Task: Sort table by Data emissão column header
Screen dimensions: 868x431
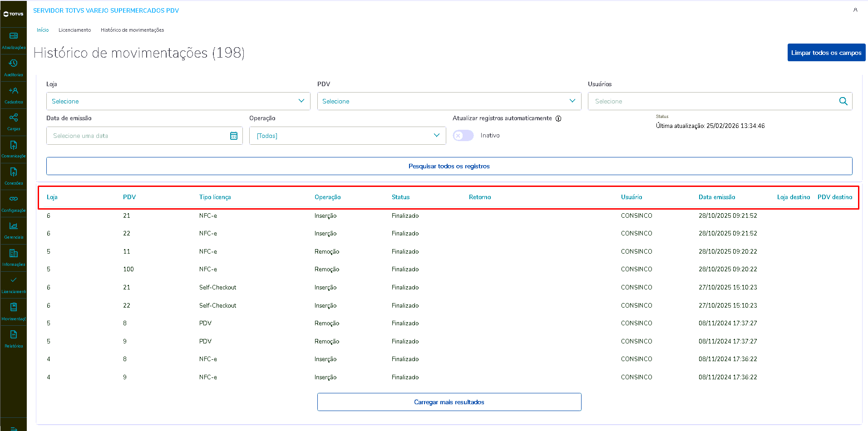Action: pyautogui.click(x=716, y=197)
